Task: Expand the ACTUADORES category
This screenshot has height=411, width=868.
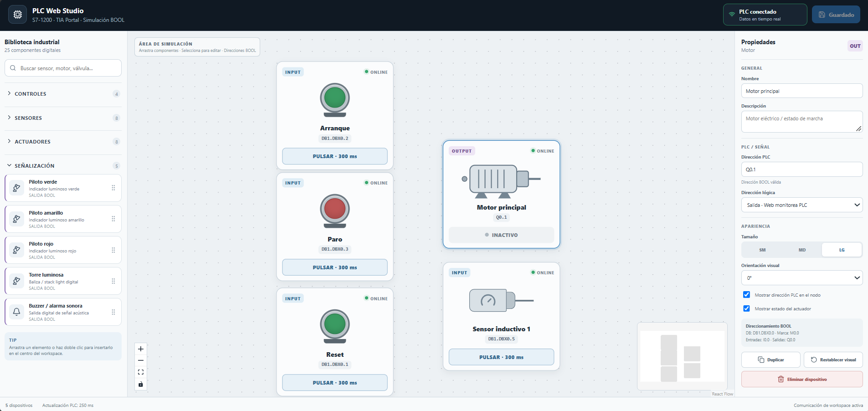Action: pyautogui.click(x=63, y=142)
